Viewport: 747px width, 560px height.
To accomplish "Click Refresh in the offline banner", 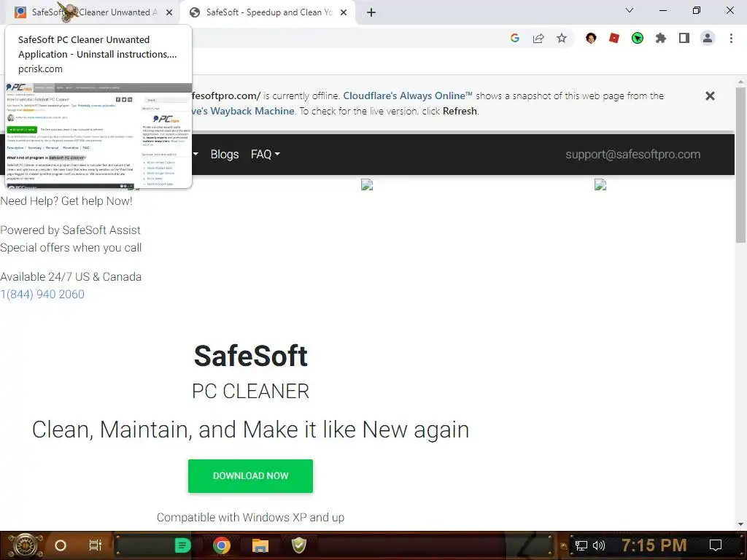I will pyautogui.click(x=460, y=111).
